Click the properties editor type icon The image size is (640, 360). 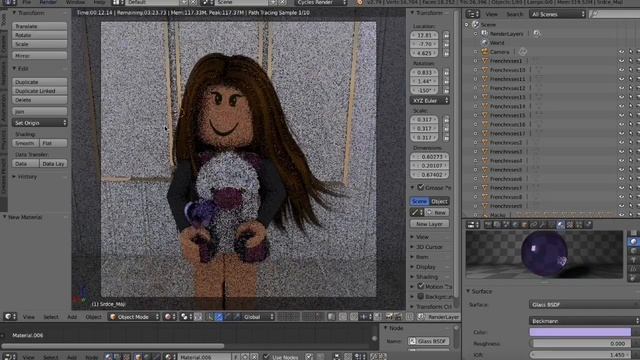click(x=473, y=224)
